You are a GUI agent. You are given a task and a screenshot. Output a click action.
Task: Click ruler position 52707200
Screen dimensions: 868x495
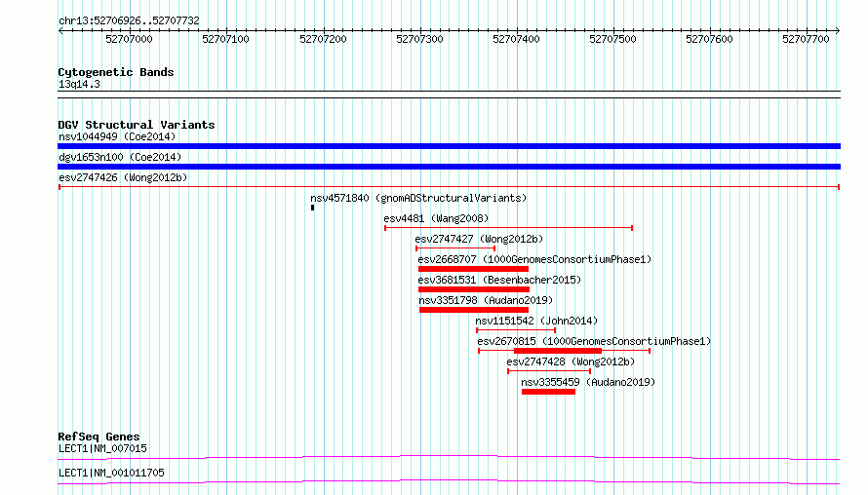tap(323, 39)
